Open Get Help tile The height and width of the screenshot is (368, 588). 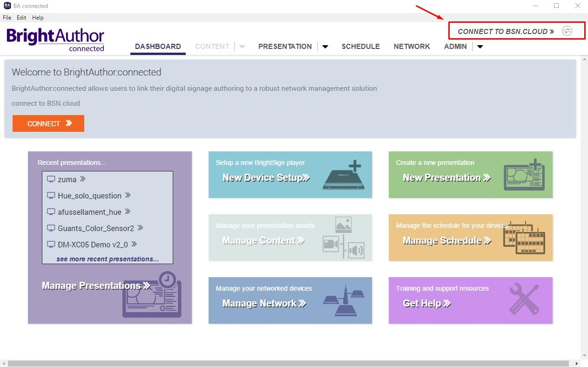471,300
